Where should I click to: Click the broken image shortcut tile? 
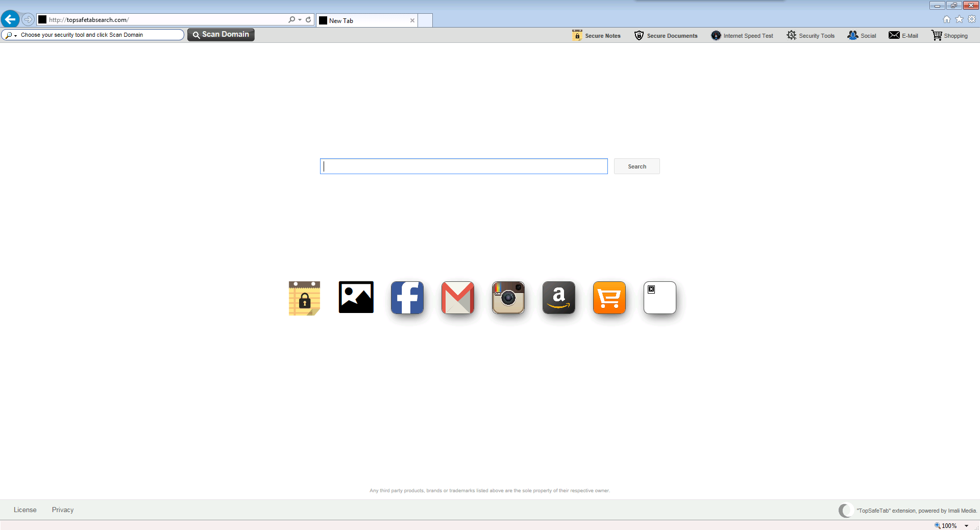[660, 298]
